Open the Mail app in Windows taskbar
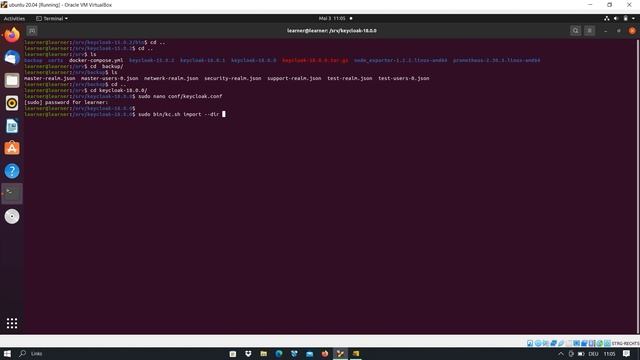640x360 pixels. 309,353
